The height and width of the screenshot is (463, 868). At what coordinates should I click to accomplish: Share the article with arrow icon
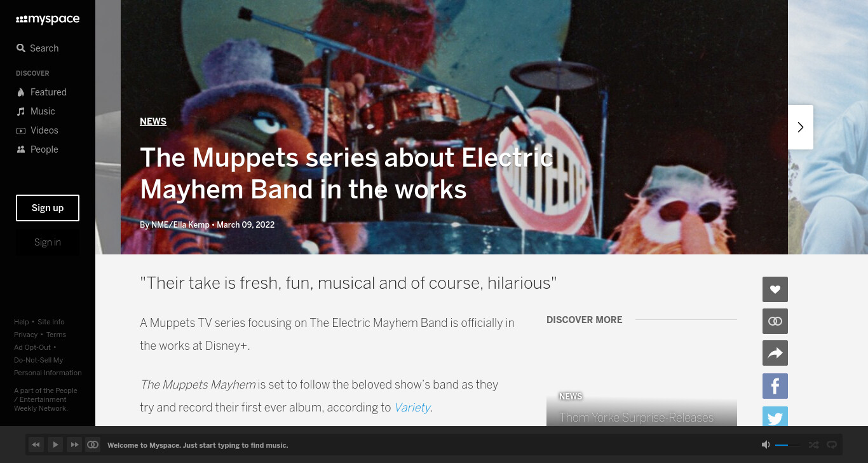(x=775, y=353)
